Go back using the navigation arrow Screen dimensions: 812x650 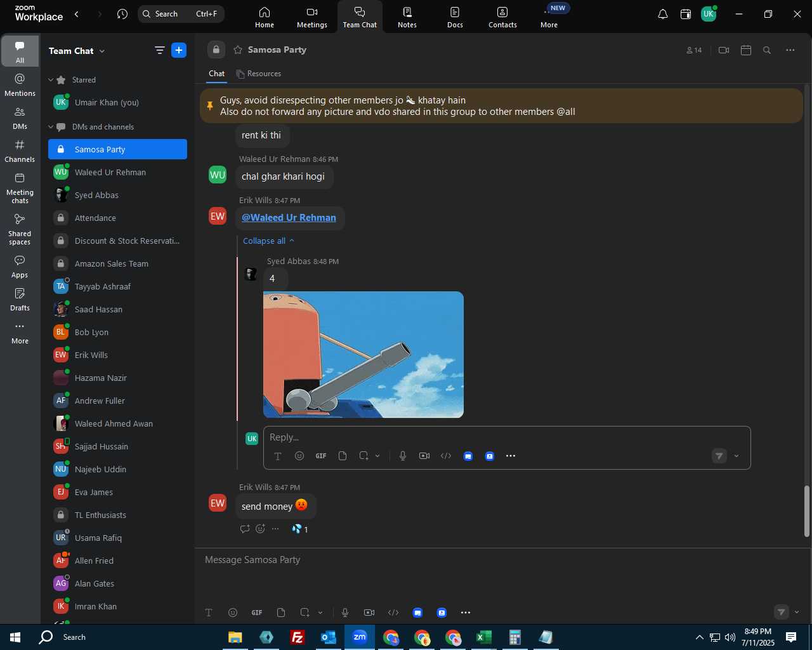coord(77,14)
